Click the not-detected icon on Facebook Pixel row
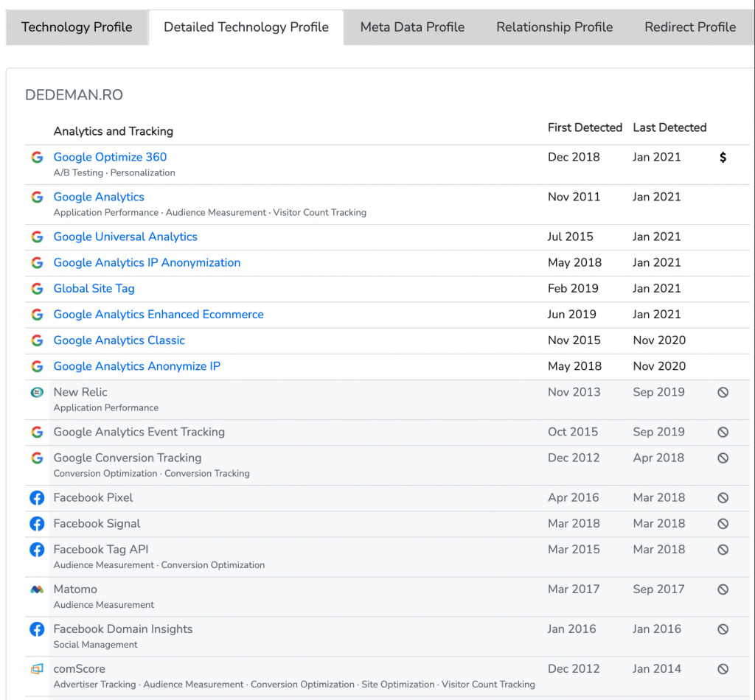 723,498
